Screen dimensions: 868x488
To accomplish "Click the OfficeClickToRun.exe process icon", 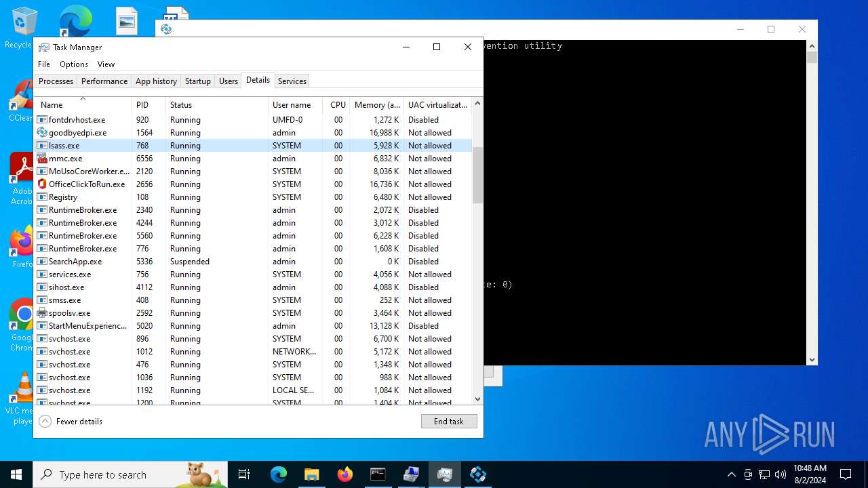I will click(42, 184).
